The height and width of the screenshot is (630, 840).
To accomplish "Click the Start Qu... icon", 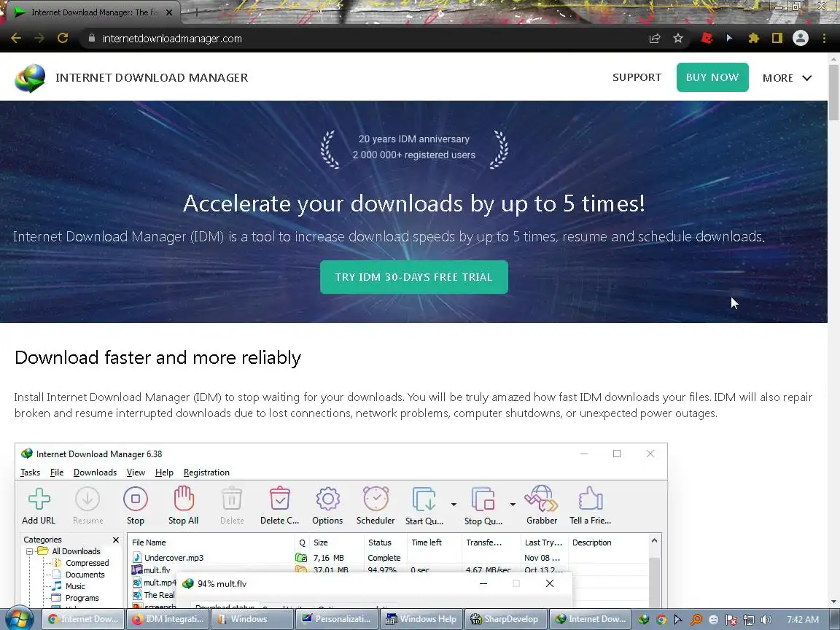I will pos(424,499).
